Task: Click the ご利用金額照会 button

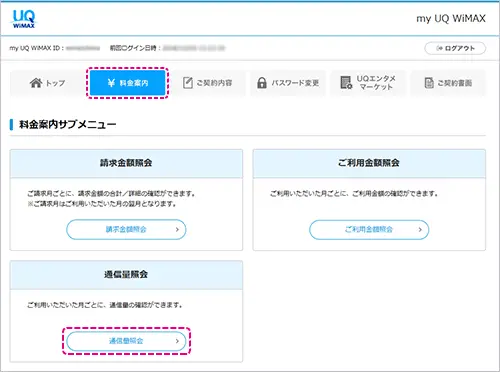Action: 369,229
